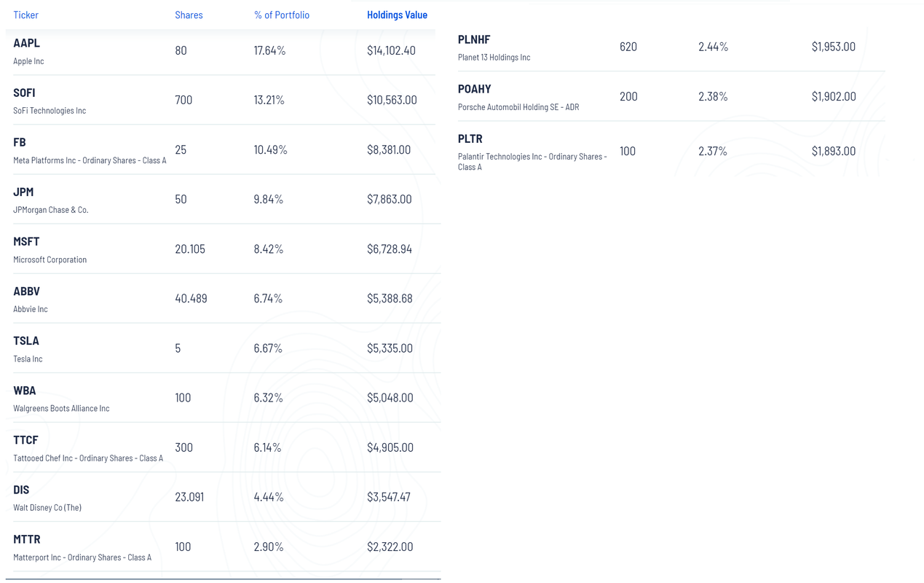Open the MTTR ticker
This screenshot has height=583, width=924.
click(27, 539)
